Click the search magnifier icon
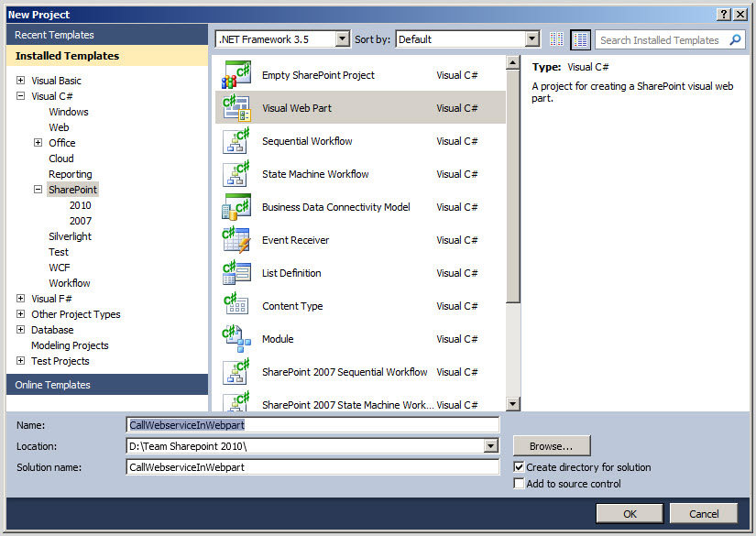This screenshot has width=756, height=536. [x=735, y=39]
